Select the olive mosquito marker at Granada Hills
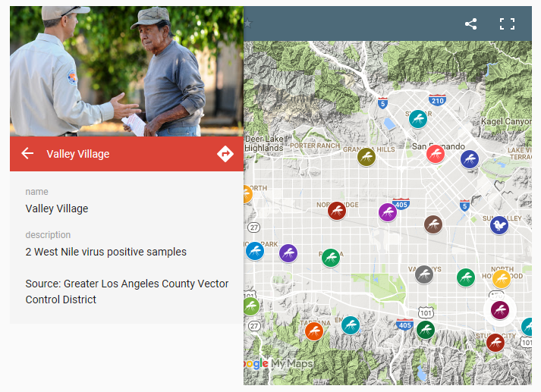This screenshot has height=392, width=541. 366,157
